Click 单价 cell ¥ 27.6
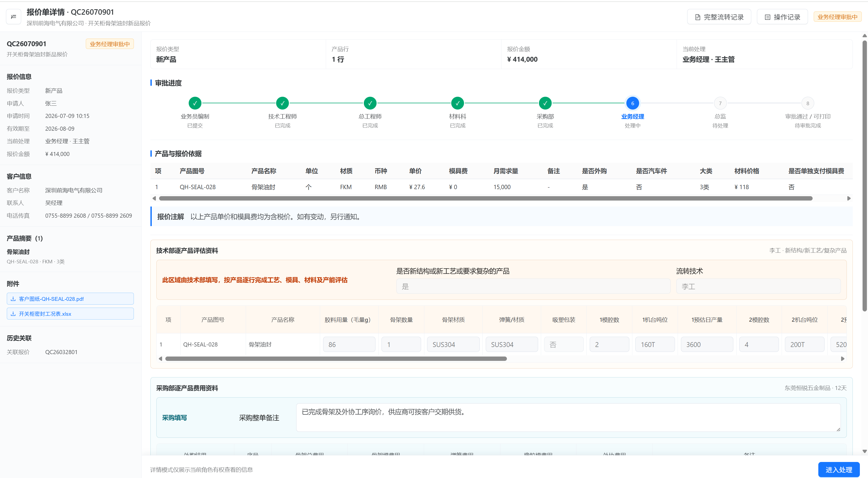Image resolution: width=868 pixels, height=478 pixels. pyautogui.click(x=417, y=187)
